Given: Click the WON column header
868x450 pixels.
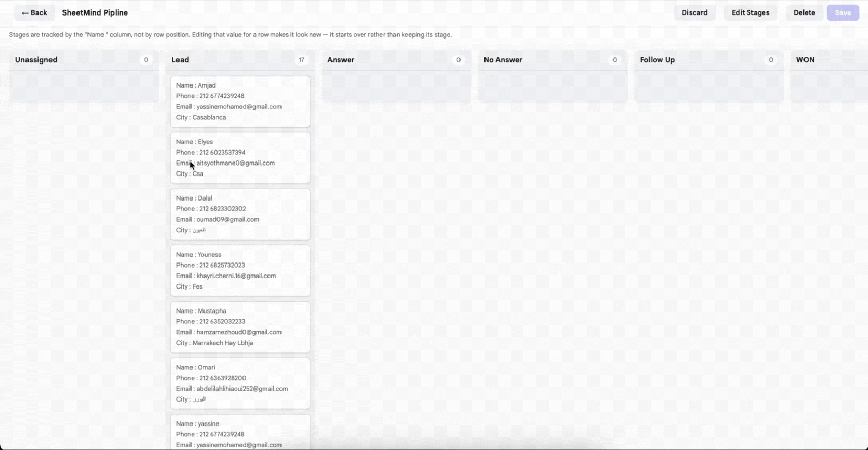Looking at the screenshot, I should 805,60.
